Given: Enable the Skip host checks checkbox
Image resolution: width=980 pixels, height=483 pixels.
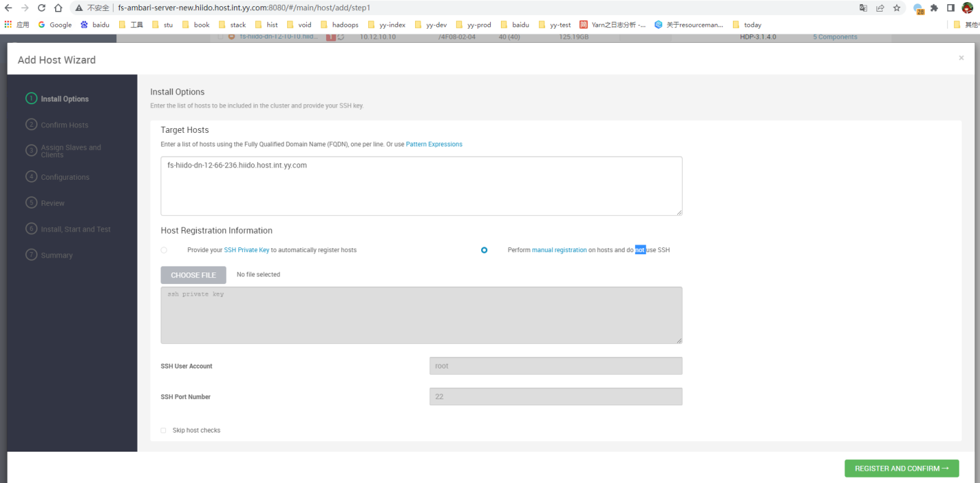Looking at the screenshot, I should 163,431.
